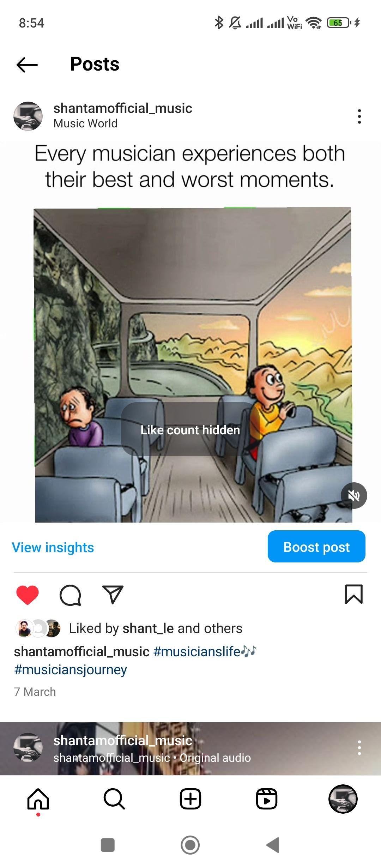Image resolution: width=381 pixels, height=868 pixels.
Task: Open three-dot menu for the first post
Action: point(359,116)
